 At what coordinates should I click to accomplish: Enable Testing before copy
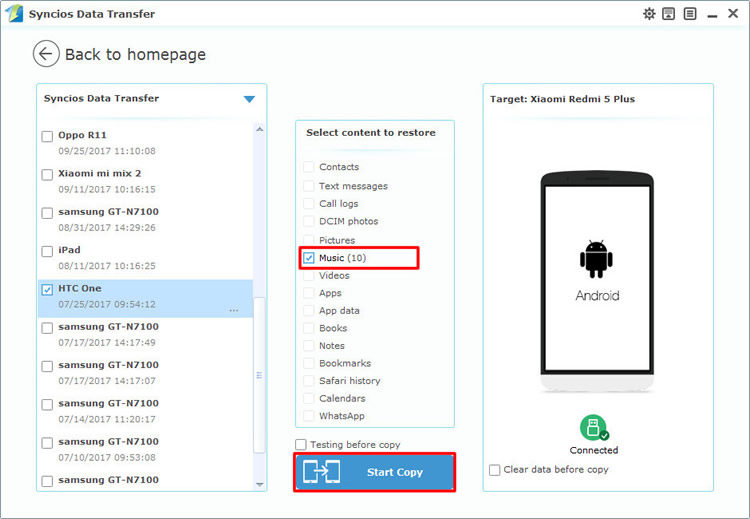point(301,445)
